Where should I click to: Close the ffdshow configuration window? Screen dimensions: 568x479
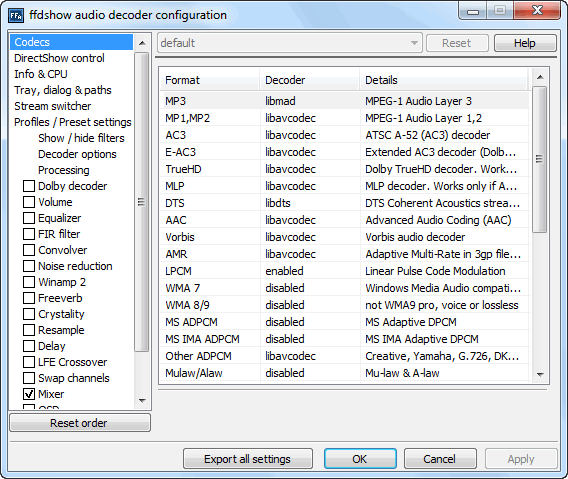tap(537, 11)
